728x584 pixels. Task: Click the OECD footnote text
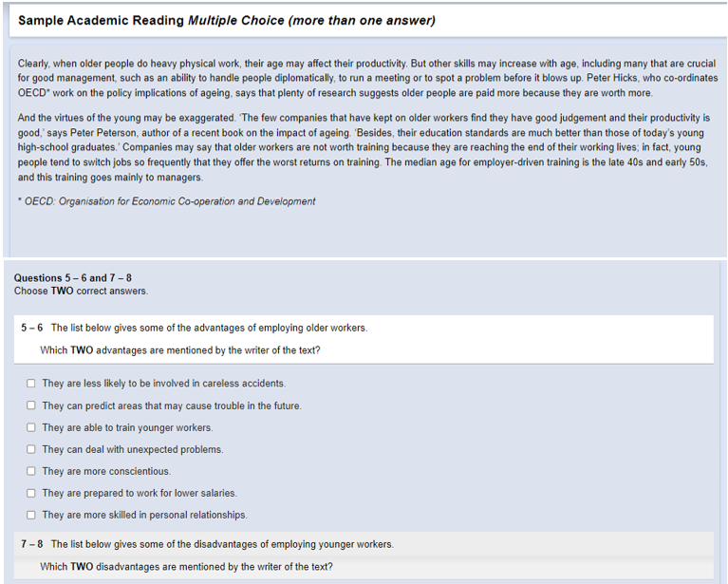(x=167, y=201)
